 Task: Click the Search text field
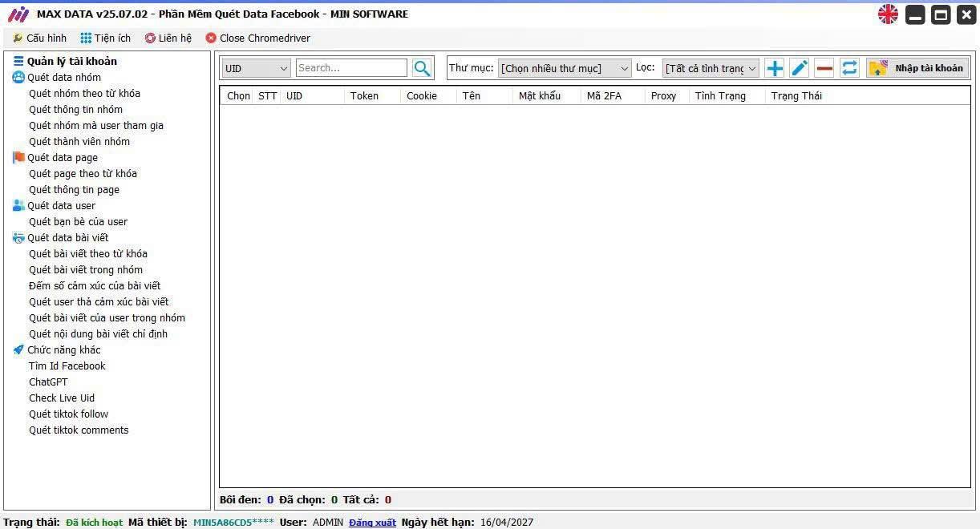coord(351,68)
